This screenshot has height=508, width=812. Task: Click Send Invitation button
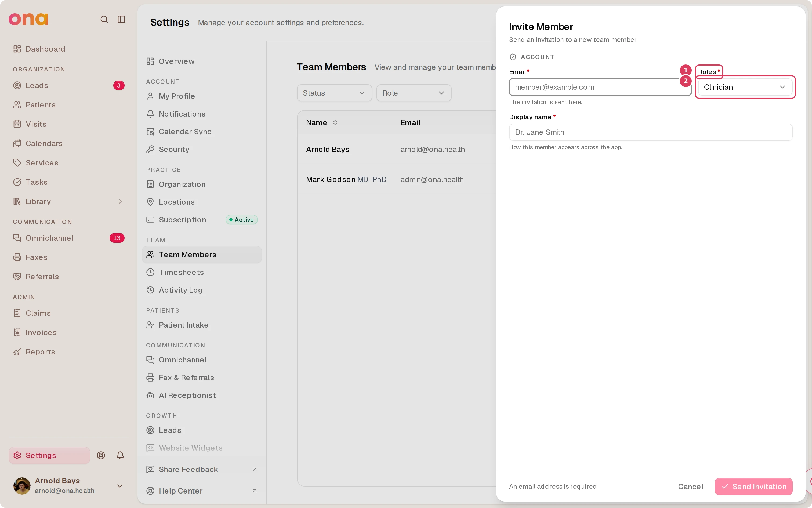753,487
